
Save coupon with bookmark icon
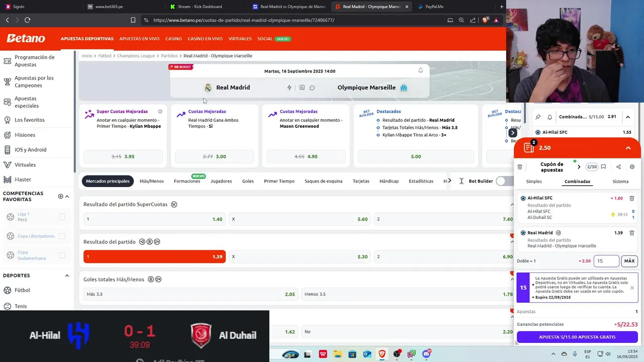pos(603,167)
